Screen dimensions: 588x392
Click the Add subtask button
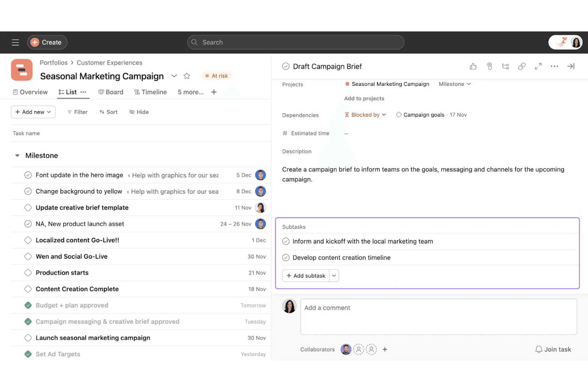(x=306, y=276)
